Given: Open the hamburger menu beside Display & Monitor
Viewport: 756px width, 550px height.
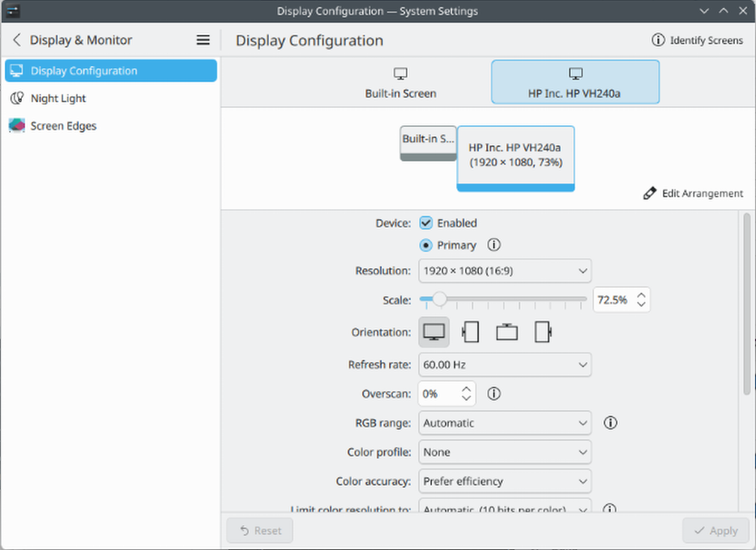Looking at the screenshot, I should coord(203,41).
